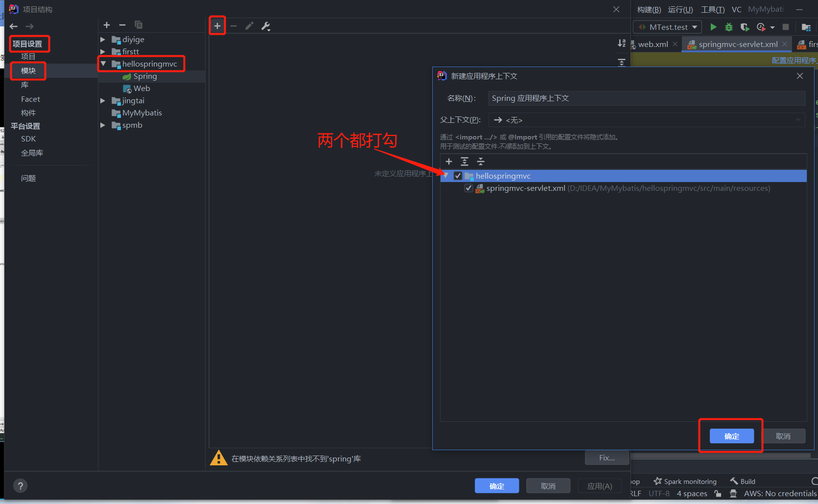Collapse the hellospringmvc module
This screenshot has height=504, width=818.
coord(103,64)
